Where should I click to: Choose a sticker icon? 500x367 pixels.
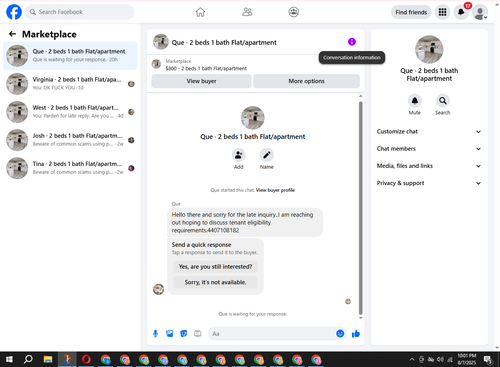(x=184, y=334)
